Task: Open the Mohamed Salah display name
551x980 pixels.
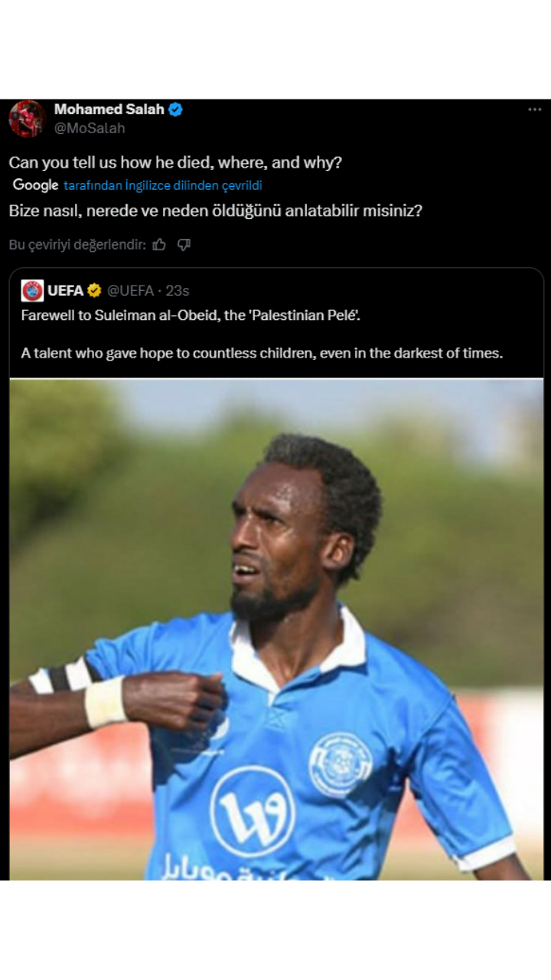Action: pos(109,109)
